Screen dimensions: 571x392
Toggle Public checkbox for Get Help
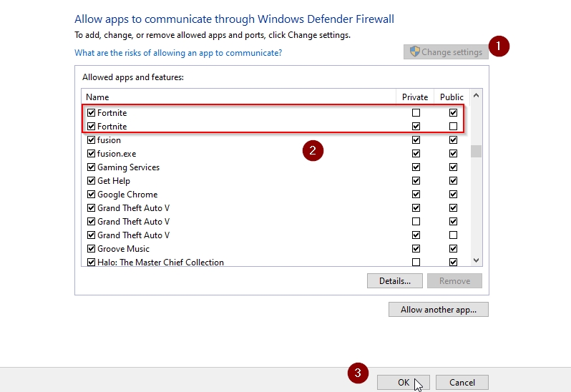point(453,180)
